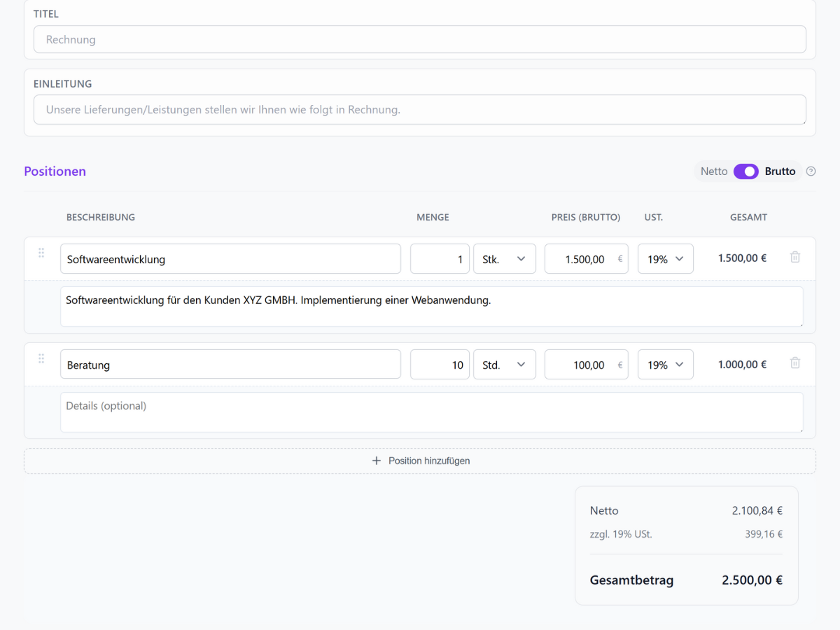Edit the Beratung description field
The image size is (840, 630).
point(230,365)
